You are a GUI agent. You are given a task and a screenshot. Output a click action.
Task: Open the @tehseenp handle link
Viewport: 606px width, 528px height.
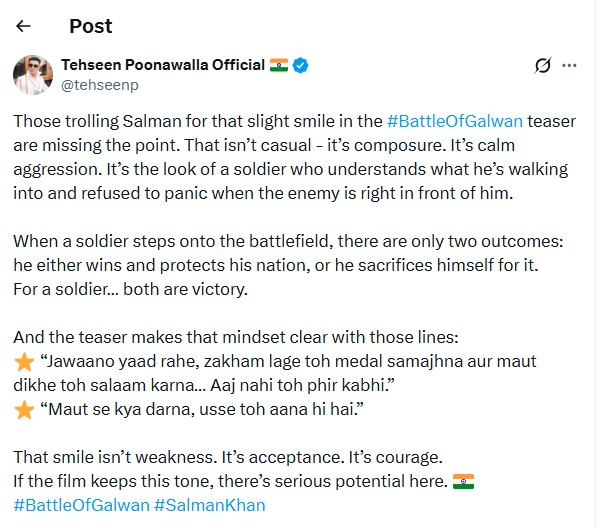pos(94,85)
